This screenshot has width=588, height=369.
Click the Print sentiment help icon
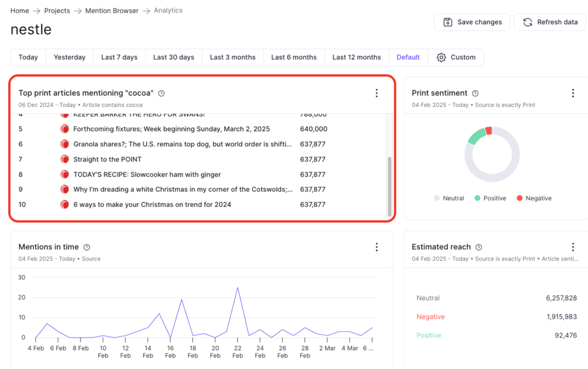click(475, 93)
